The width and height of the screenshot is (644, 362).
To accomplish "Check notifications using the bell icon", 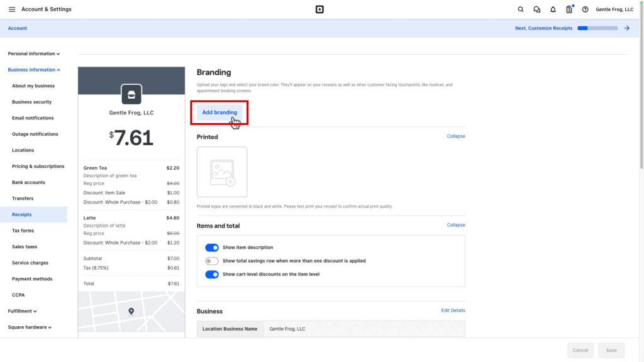I will (x=553, y=9).
